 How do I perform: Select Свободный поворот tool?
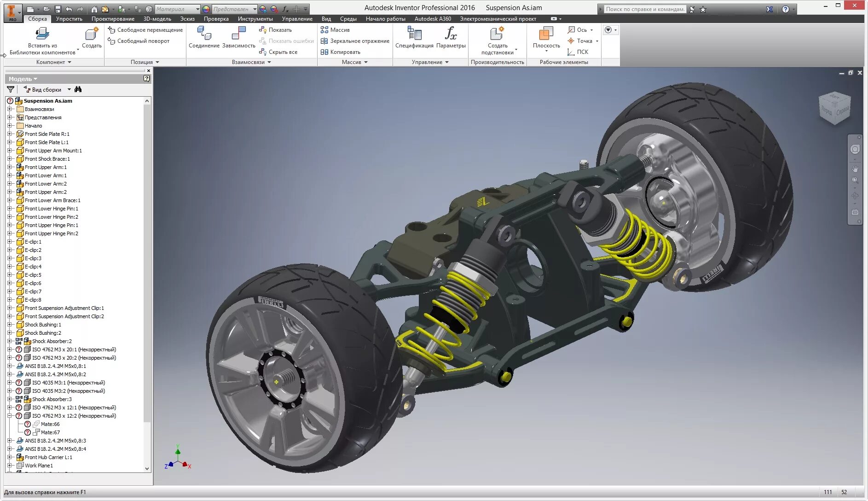(139, 41)
